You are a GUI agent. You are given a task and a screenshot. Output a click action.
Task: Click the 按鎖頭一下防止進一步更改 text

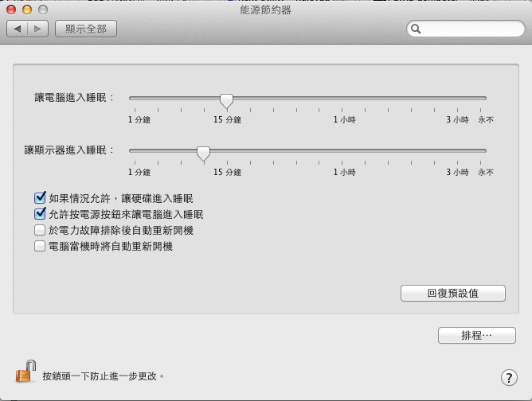(x=103, y=376)
